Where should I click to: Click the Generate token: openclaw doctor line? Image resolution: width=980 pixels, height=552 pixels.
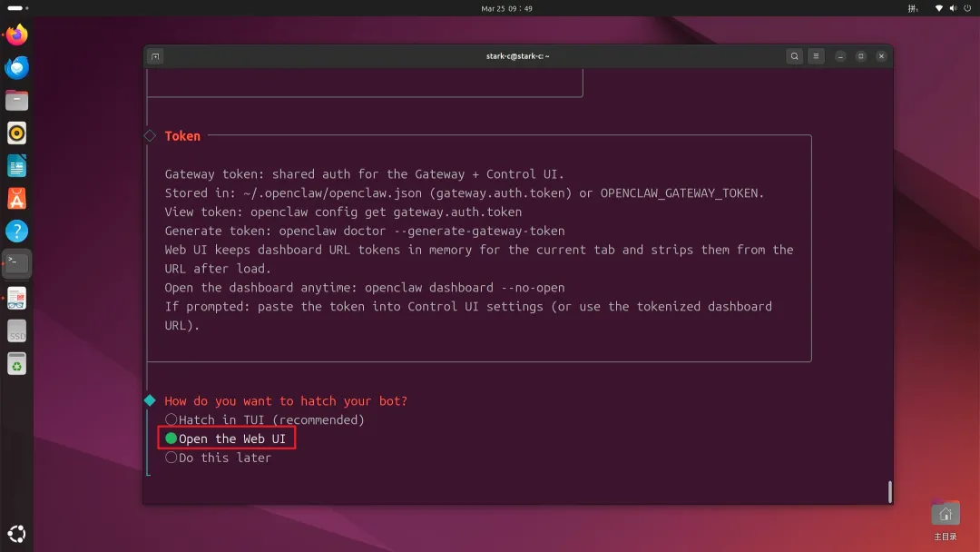pos(365,231)
